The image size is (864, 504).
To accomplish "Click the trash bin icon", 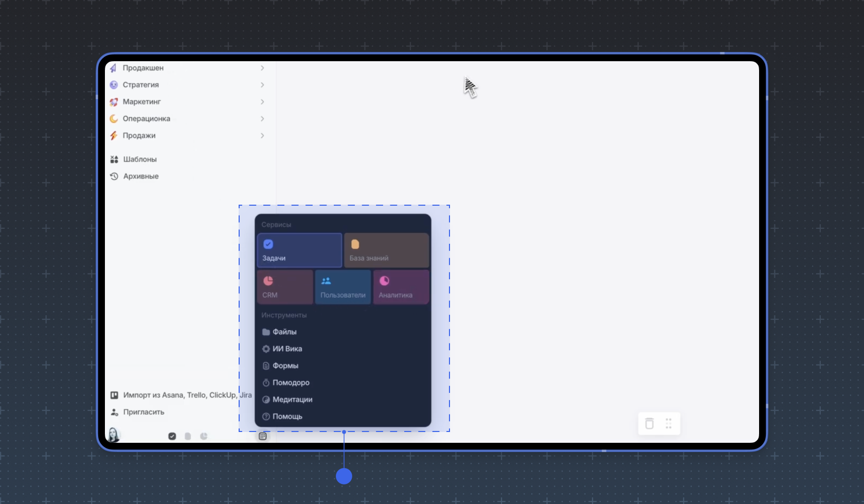I will [650, 423].
